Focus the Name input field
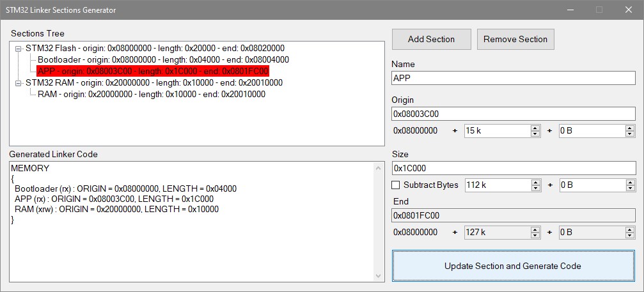The height and width of the screenshot is (292, 644). 514,78
